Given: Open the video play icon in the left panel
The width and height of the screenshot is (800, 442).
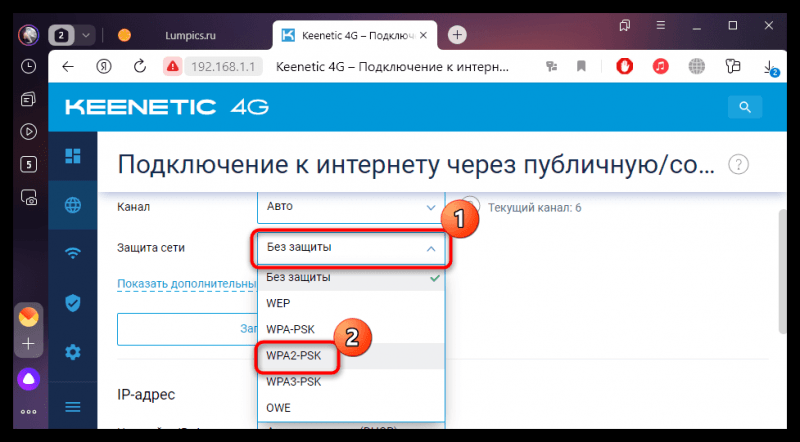Looking at the screenshot, I should pos(29,132).
